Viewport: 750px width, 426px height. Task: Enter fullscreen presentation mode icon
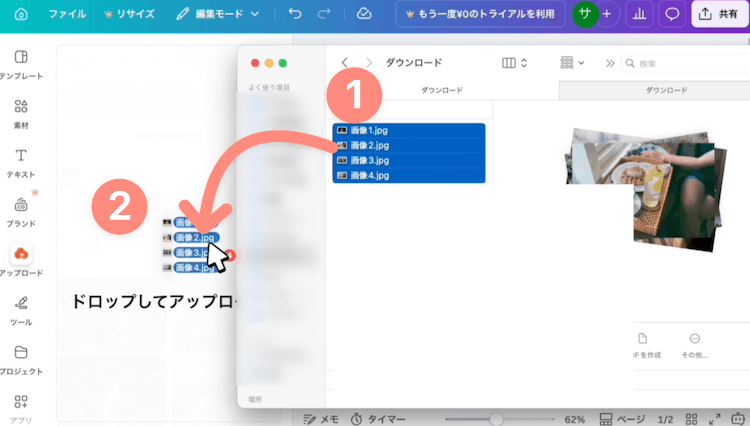[x=715, y=419]
